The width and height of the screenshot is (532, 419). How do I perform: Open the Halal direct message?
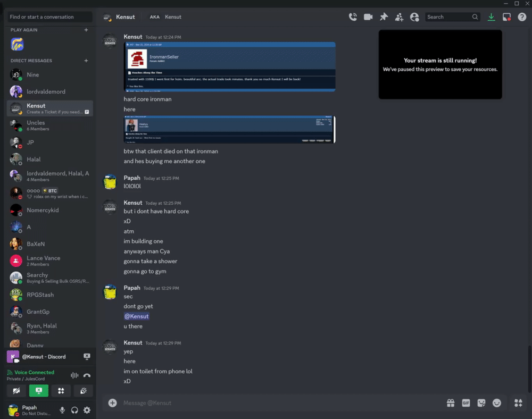coord(50,160)
